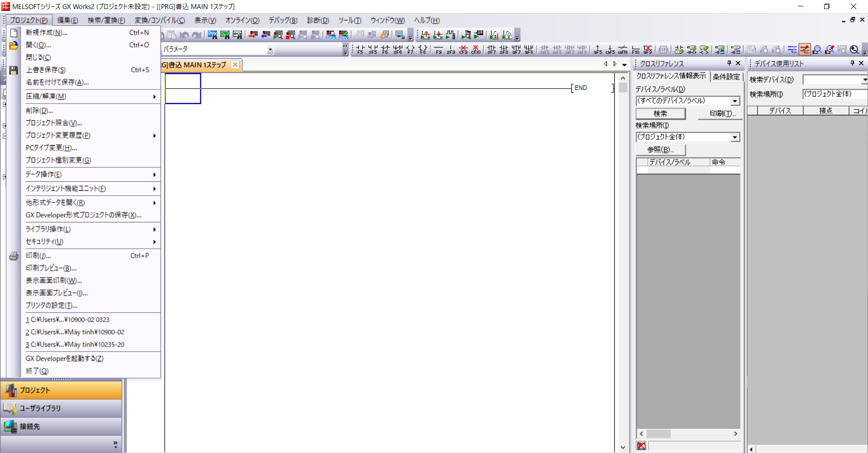868x453 pixels.
Task: Click the F5 open contact ladder icon
Action: pos(360,49)
